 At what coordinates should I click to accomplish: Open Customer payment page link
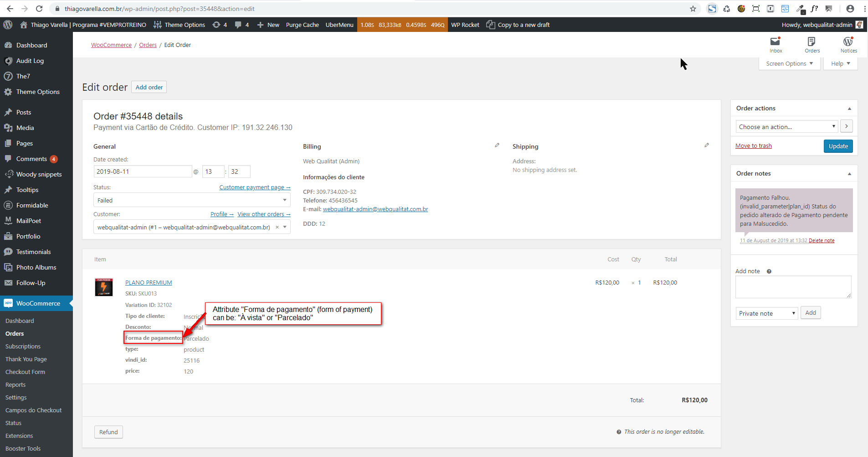(255, 187)
